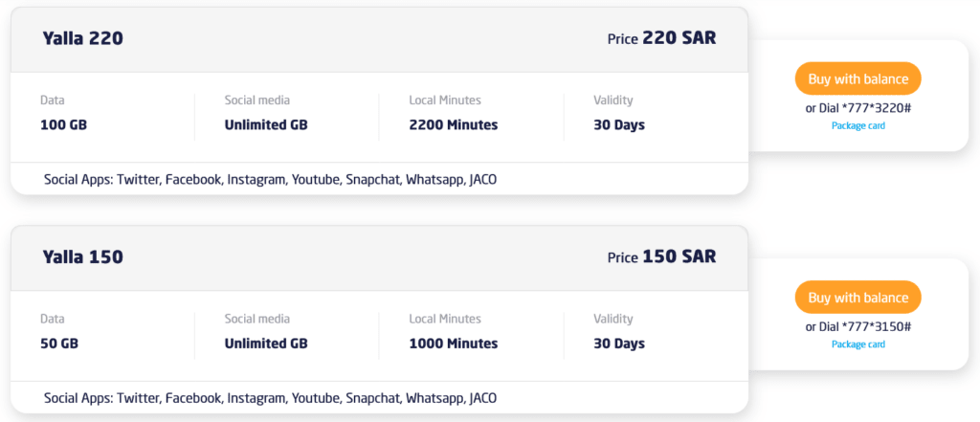Click Buy with balance for Yalla 150

857,298
